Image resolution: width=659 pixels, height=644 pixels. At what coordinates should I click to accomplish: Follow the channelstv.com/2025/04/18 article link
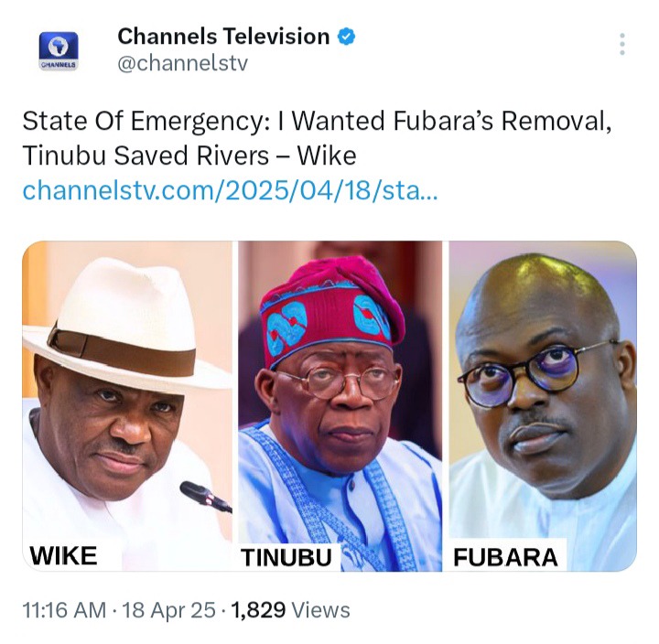[x=230, y=190]
